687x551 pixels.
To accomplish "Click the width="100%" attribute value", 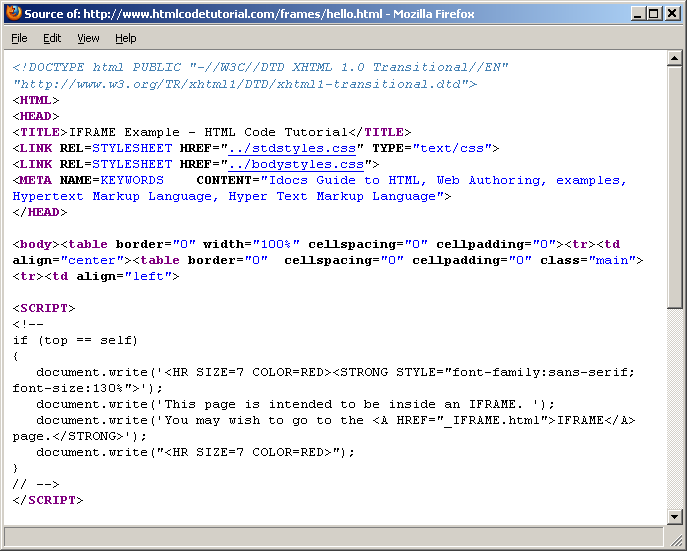I will tap(276, 244).
